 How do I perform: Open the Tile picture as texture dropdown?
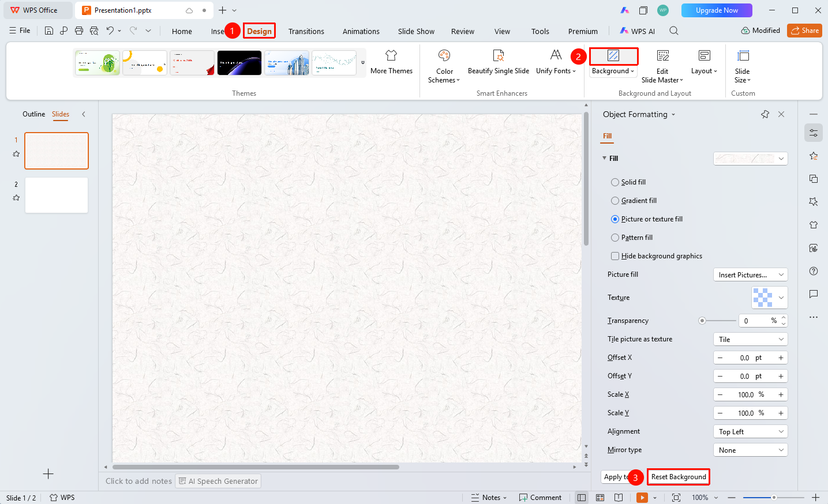[751, 340]
